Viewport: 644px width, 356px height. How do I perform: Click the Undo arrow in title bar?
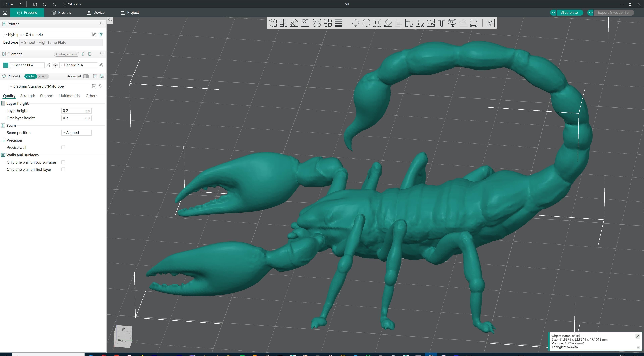[44, 4]
